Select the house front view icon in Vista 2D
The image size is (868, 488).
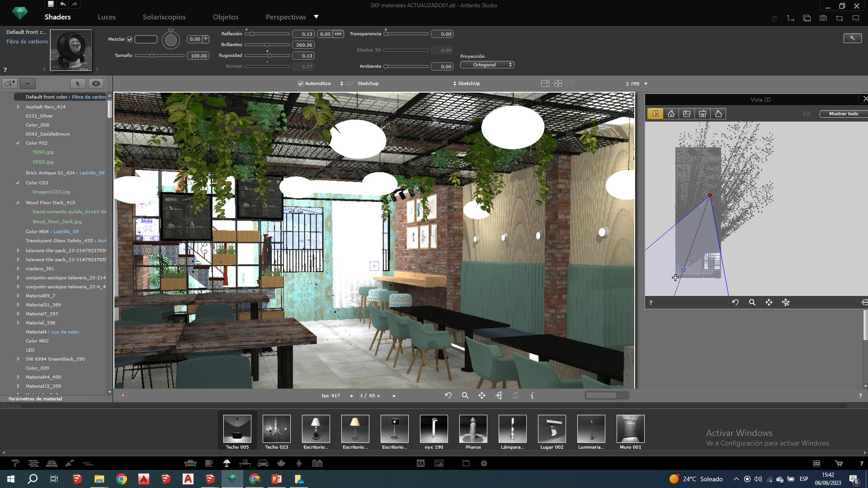(x=671, y=114)
